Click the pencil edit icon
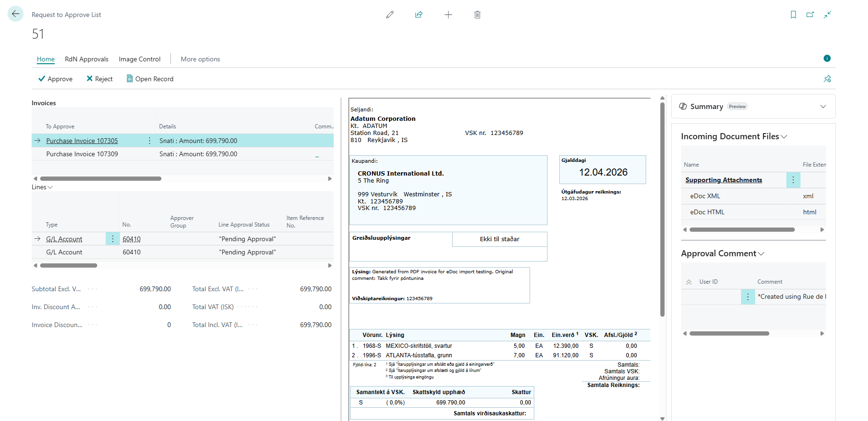868x421 pixels. [x=390, y=15]
